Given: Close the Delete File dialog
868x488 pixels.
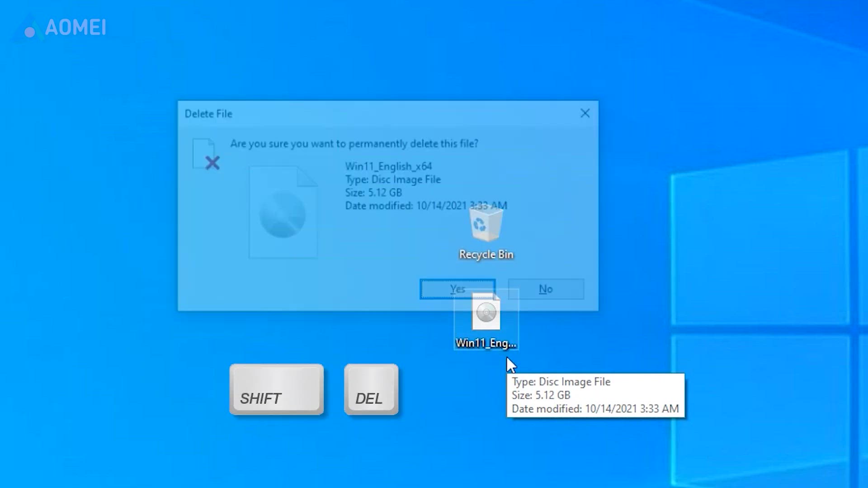Looking at the screenshot, I should point(585,113).
